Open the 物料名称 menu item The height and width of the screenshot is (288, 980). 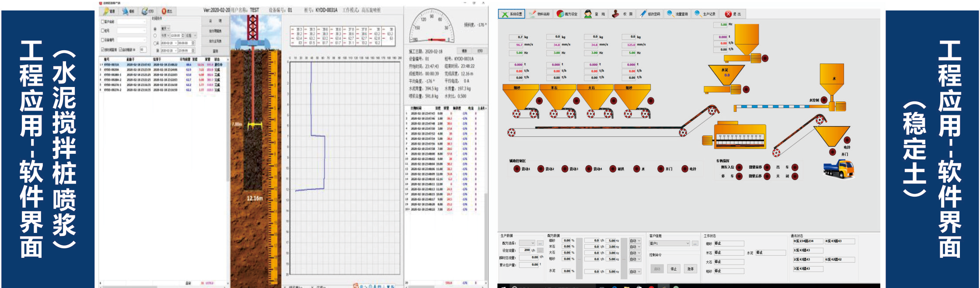tap(539, 14)
